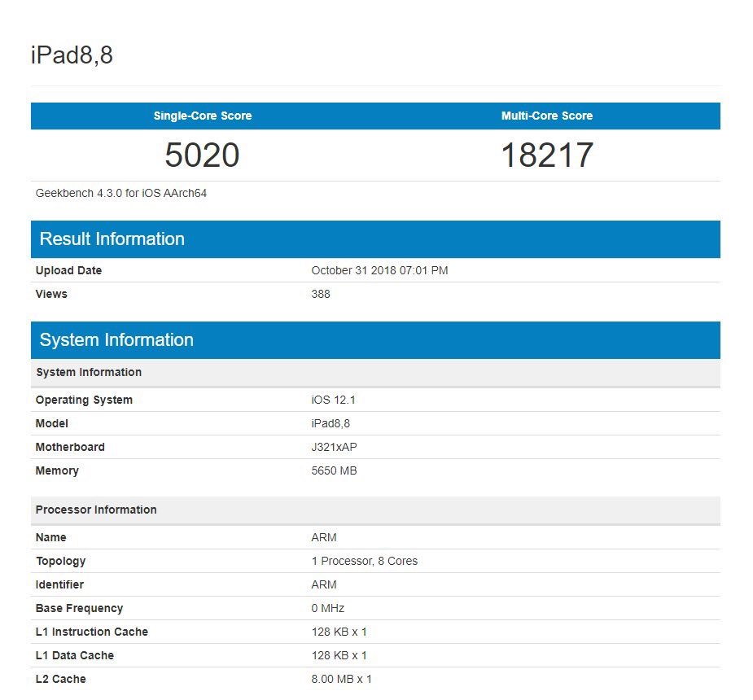Click the single-core score value 5020
This screenshot has width=753, height=700.
point(202,155)
